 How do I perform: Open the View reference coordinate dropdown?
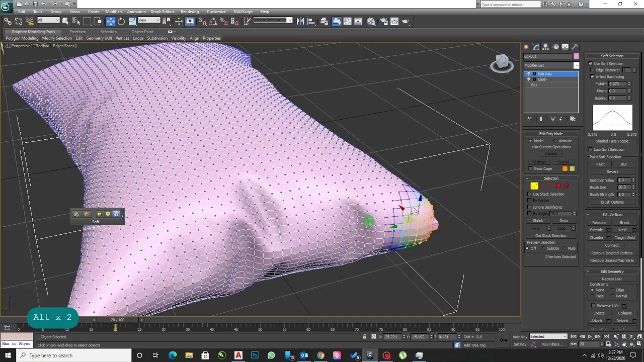149,20
